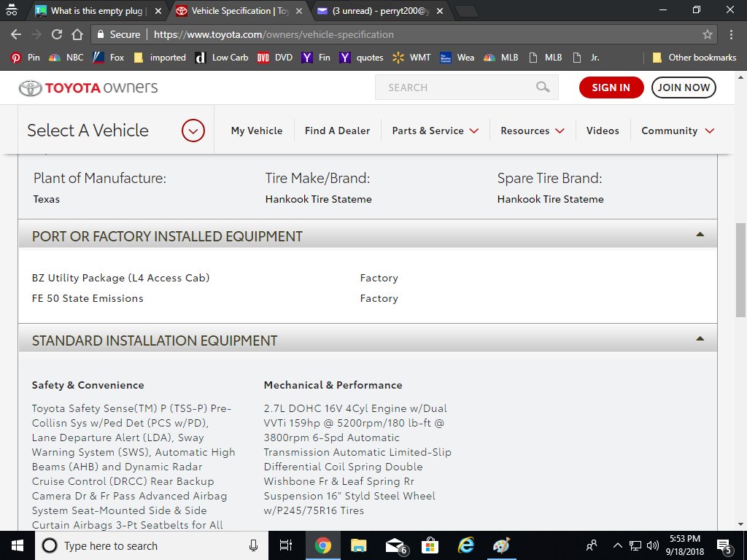Screen dimensions: 747x560
Task: Bookmark this page with the star icon
Action: pos(708,34)
